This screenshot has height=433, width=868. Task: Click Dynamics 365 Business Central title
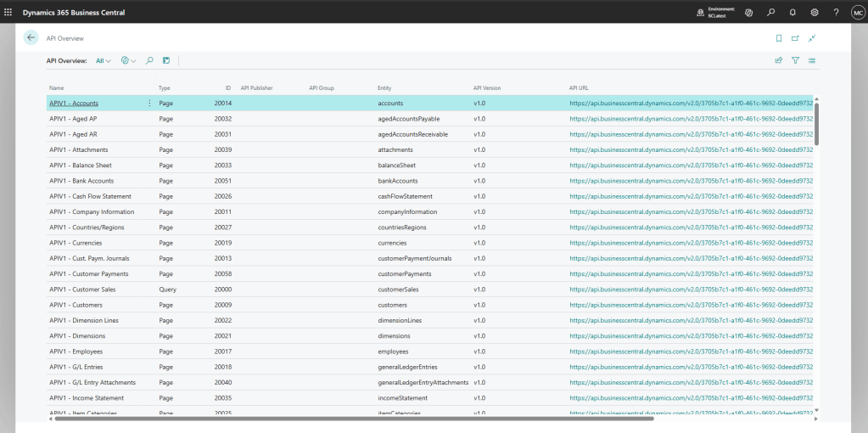[74, 12]
